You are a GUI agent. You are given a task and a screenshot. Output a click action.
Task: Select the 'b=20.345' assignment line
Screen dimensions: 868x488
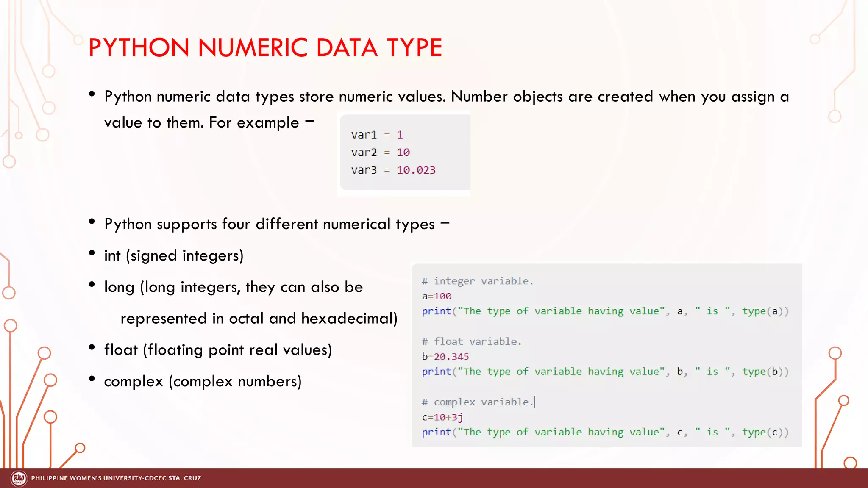[445, 357]
